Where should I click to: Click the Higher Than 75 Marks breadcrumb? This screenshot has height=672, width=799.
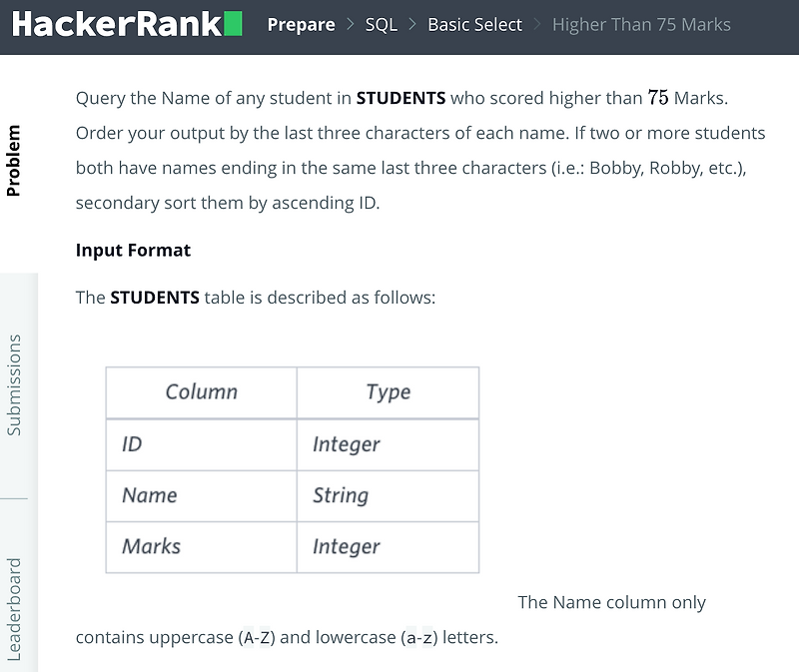(x=641, y=24)
